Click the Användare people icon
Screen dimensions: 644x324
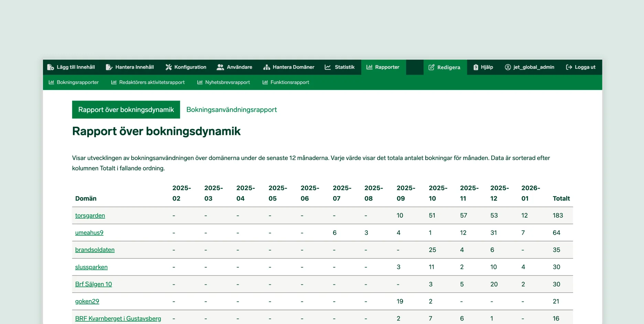[220, 67]
